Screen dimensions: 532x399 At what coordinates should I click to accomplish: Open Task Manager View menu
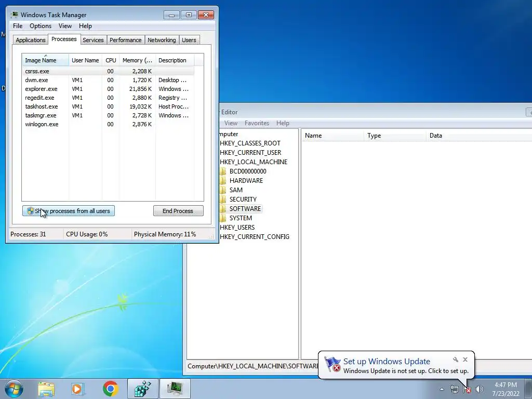point(65,26)
